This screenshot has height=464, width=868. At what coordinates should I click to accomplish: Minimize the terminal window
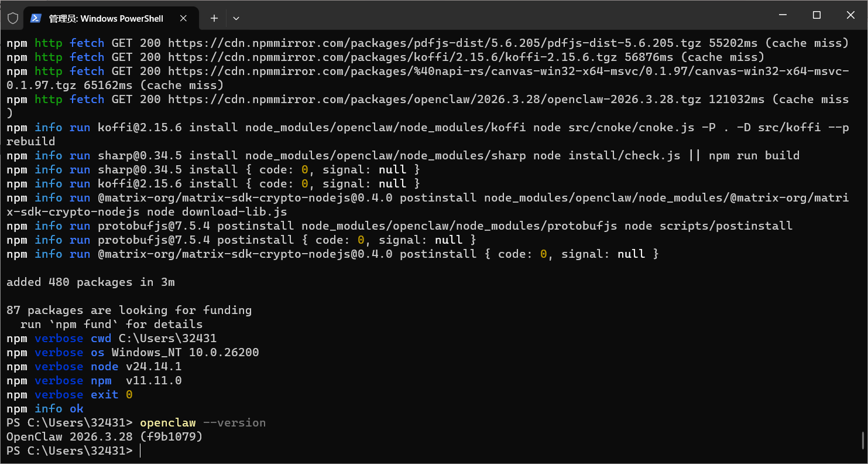783,15
